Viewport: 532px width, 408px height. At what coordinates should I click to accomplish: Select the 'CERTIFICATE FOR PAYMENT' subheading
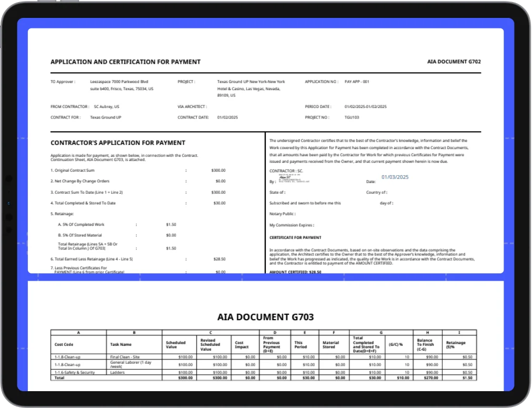[295, 237]
